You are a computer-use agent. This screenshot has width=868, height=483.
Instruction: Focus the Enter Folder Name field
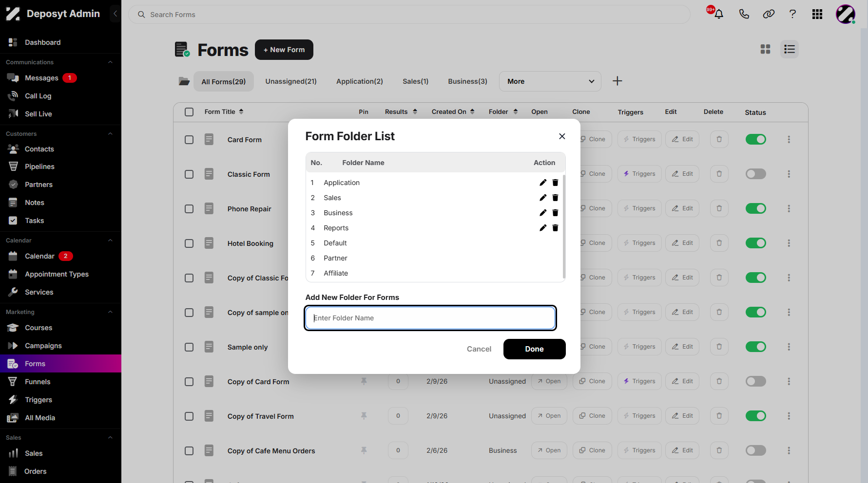click(430, 318)
